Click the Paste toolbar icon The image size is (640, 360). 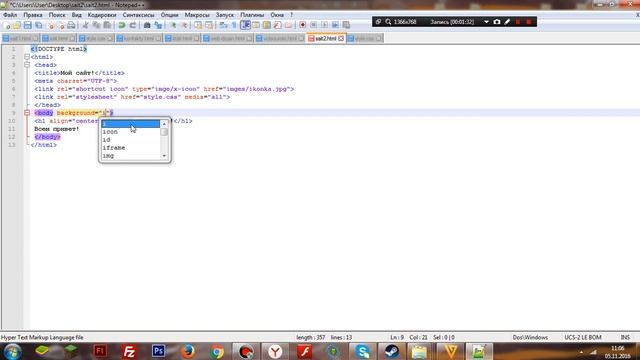click(x=107, y=25)
